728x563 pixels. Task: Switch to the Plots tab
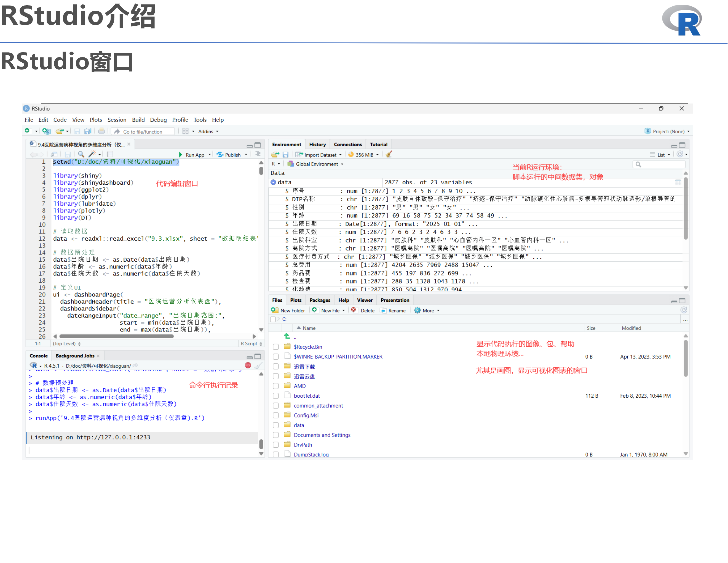(x=296, y=300)
